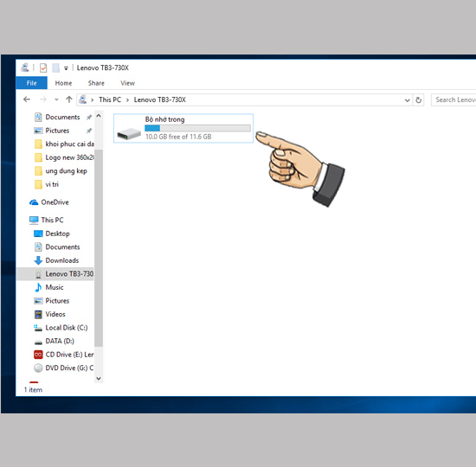This screenshot has height=467, width=476.
Task: Click the New folder quick access icon
Action: [x=55, y=67]
